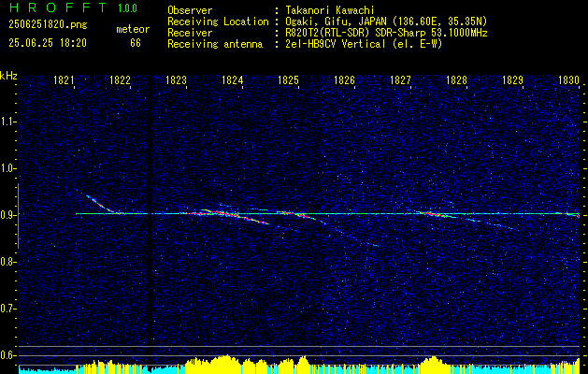
Task: Click the 0.9 kHz frequency label
Action: point(7,215)
